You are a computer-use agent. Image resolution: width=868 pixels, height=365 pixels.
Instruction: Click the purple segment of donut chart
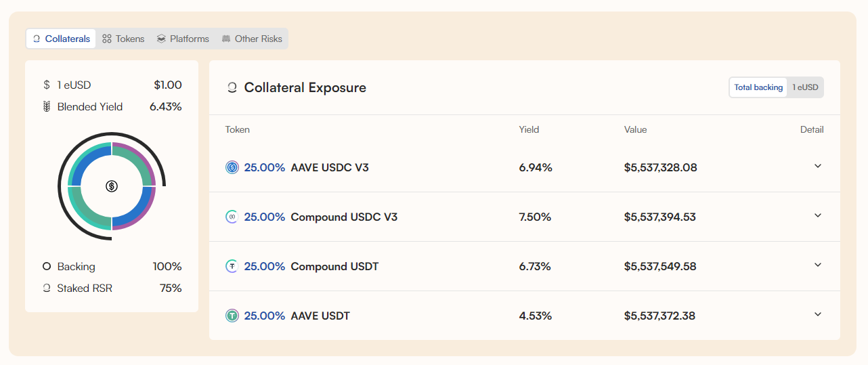click(x=150, y=163)
